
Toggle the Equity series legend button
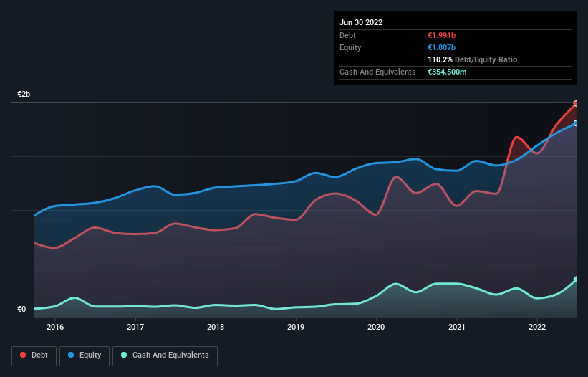tap(85, 355)
